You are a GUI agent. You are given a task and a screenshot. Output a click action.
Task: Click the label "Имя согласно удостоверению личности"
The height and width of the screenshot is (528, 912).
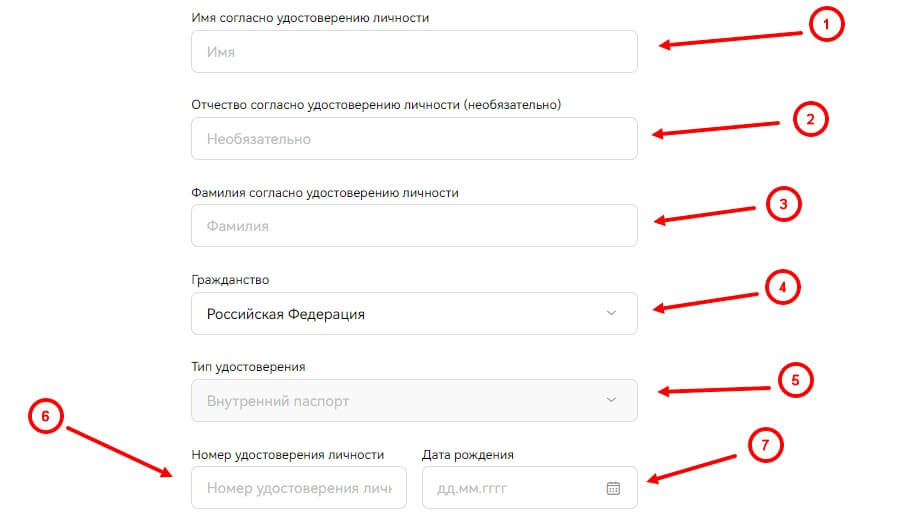click(x=310, y=18)
